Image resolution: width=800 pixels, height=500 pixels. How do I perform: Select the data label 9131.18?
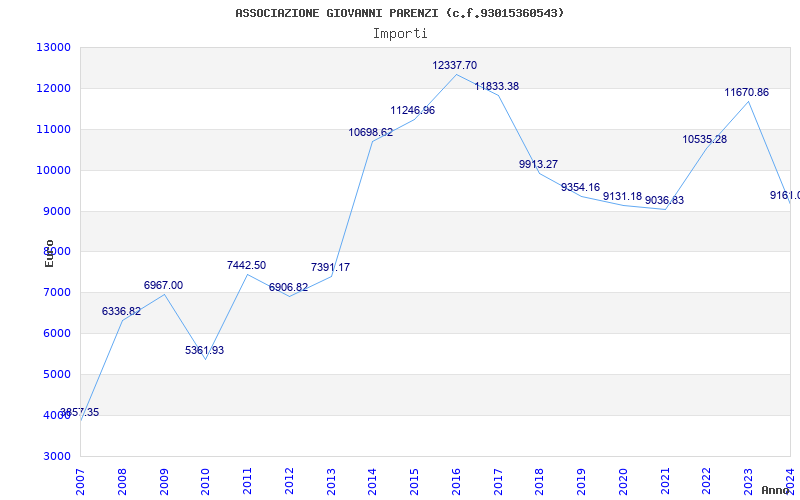622,196
